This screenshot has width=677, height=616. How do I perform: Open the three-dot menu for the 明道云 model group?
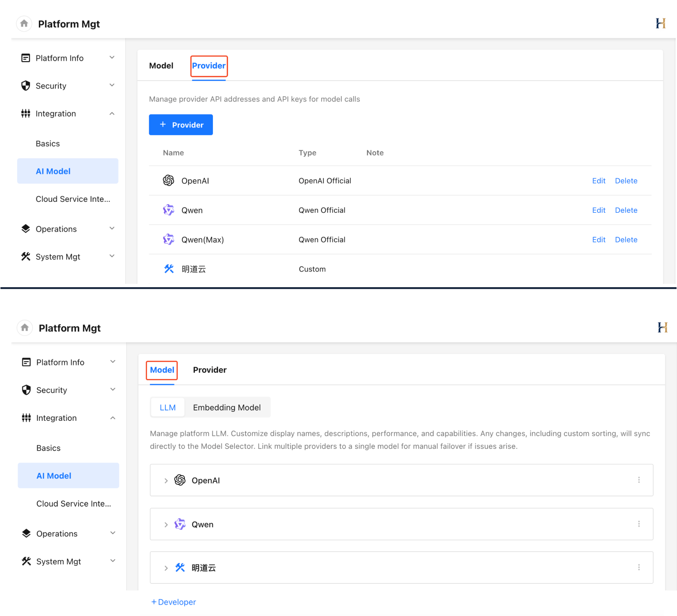[x=639, y=567]
